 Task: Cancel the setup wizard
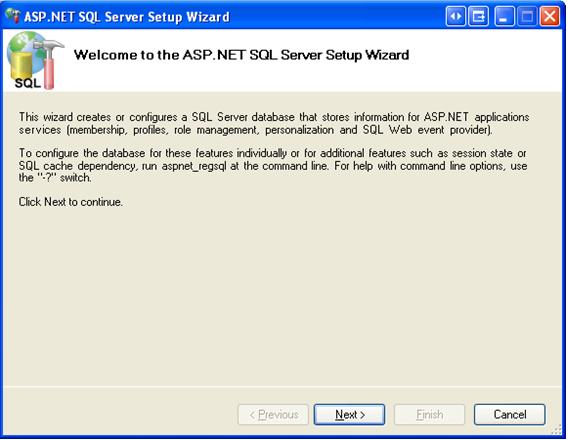tap(509, 415)
